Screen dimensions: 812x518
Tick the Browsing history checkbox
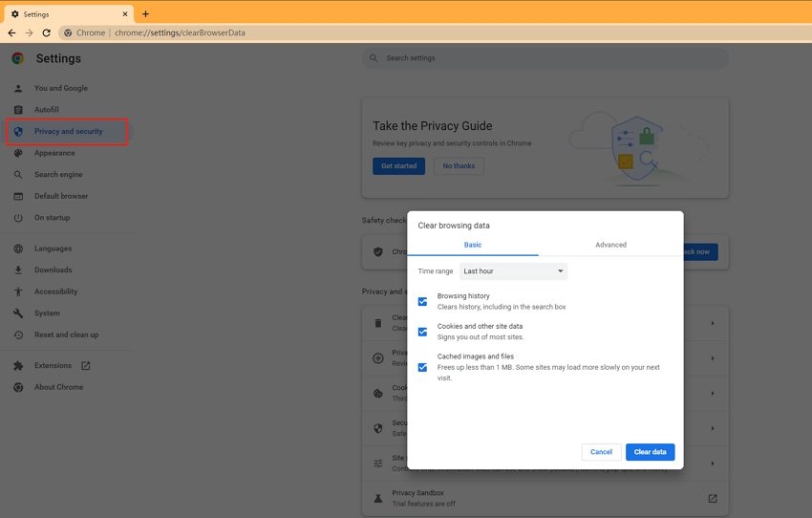tap(422, 301)
